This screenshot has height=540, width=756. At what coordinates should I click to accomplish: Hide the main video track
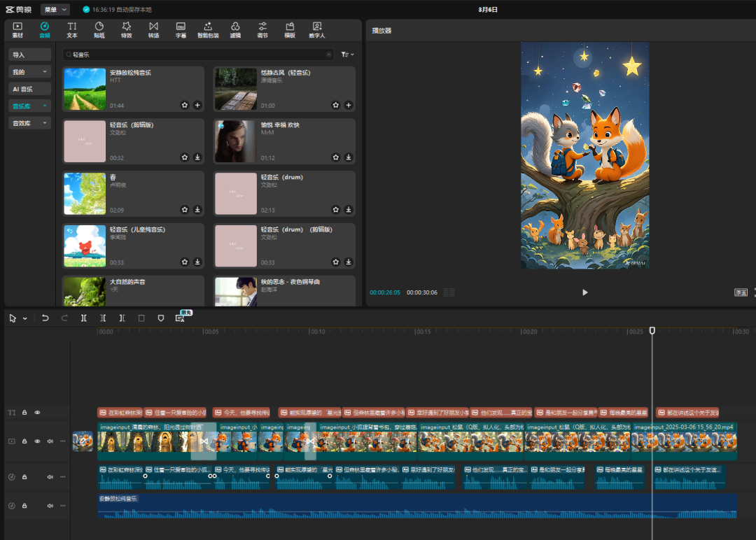(37, 441)
